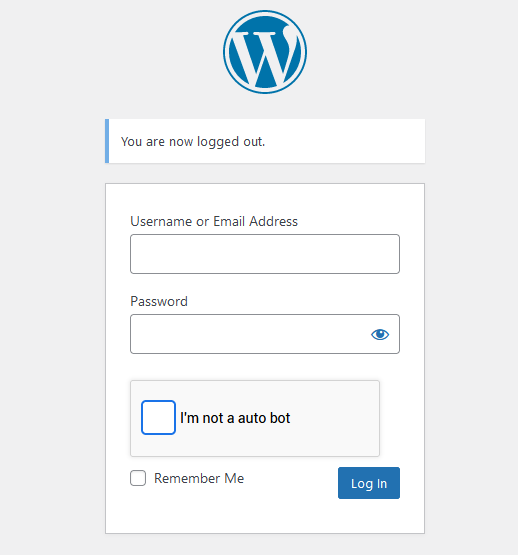This screenshot has height=555, width=518.
Task: Check the "I'm not a auto bot" box
Action: (x=158, y=417)
